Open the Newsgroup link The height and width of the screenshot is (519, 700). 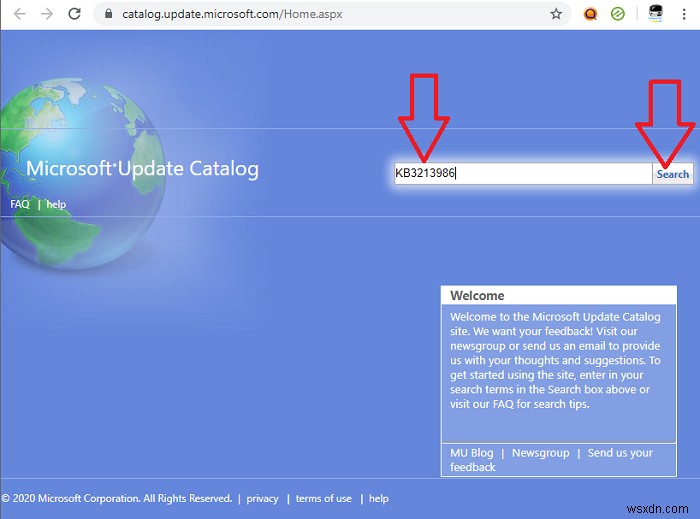coord(541,453)
